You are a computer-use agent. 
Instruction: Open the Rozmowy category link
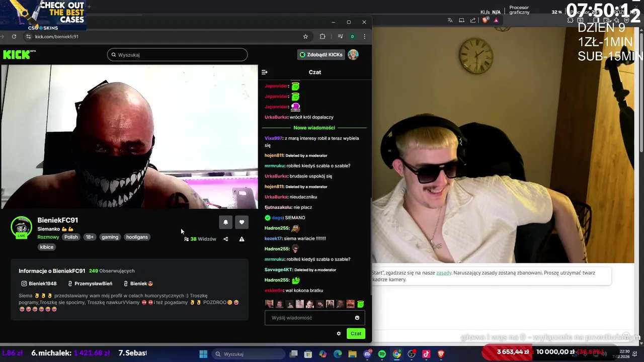(x=48, y=237)
